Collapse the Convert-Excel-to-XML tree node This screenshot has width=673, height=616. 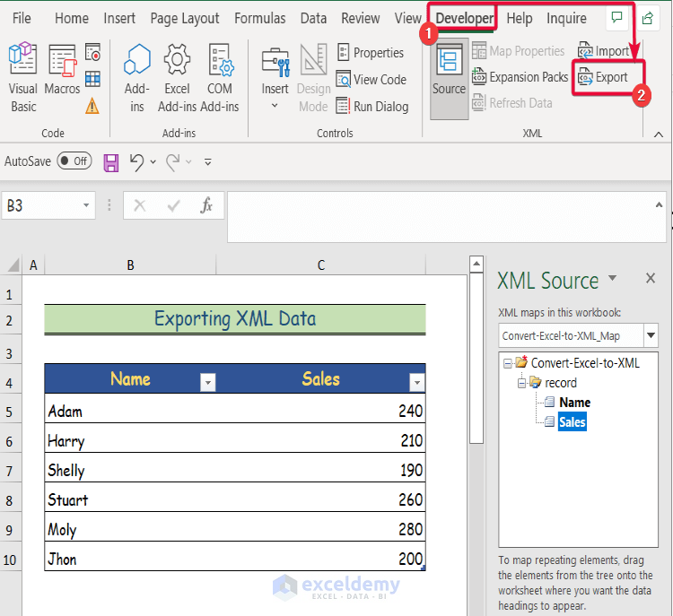point(507,364)
